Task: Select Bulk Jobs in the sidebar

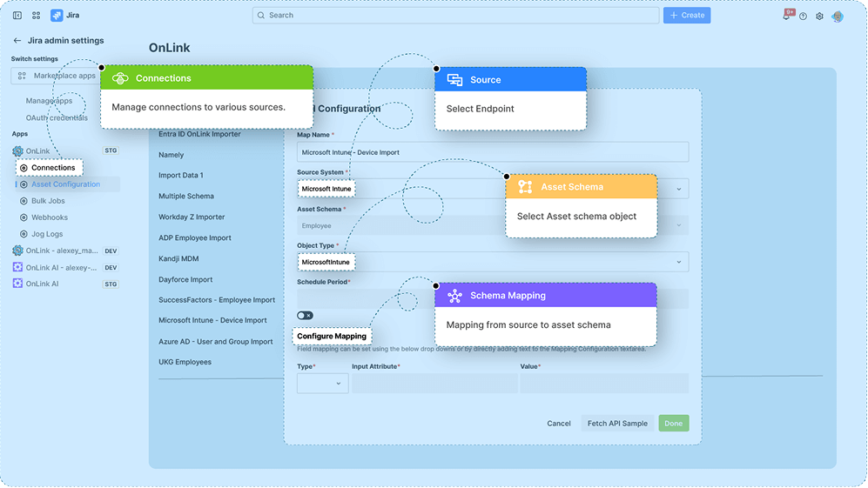Action: [x=50, y=201]
